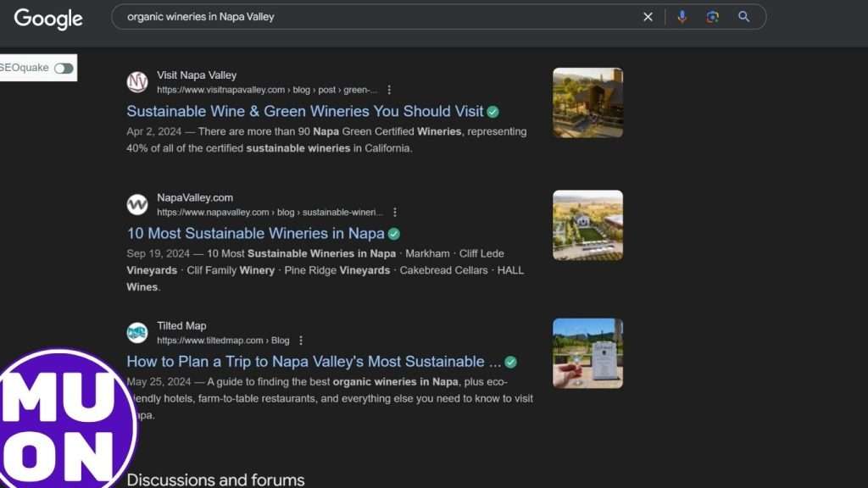
Task: Open 10 Most Sustainable Wineries in Napa link
Action: tap(256, 234)
